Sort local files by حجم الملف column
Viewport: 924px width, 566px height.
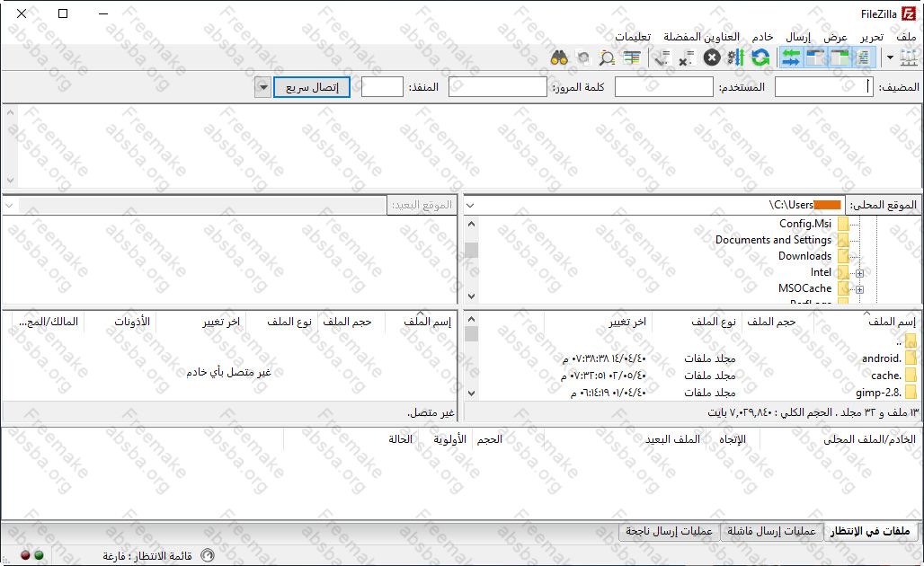coord(771,322)
